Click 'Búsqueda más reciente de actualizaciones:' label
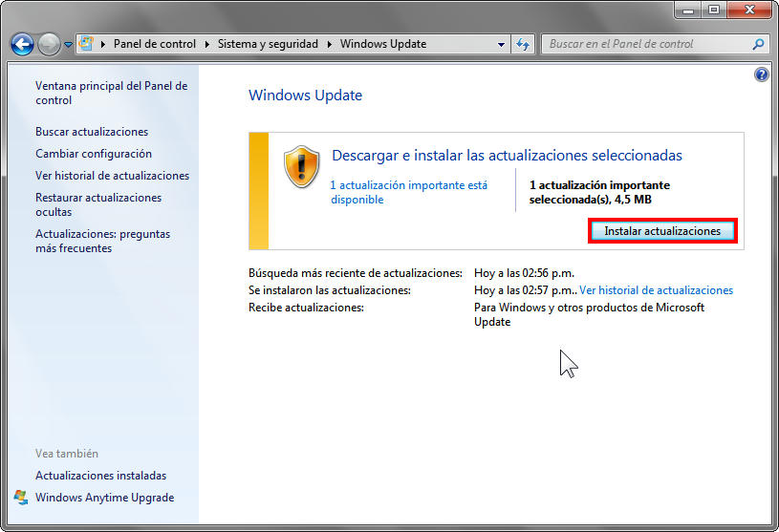This screenshot has width=779, height=532. click(356, 273)
